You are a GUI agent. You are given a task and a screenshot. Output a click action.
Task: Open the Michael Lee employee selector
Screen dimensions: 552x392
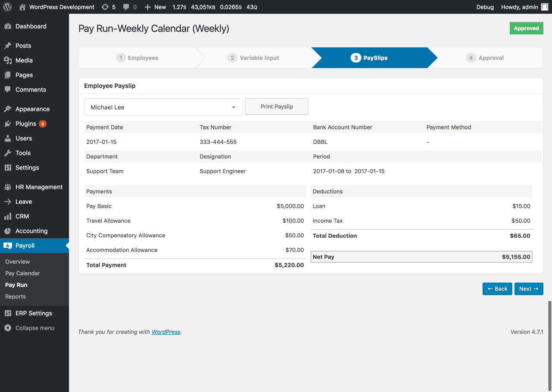(x=163, y=107)
